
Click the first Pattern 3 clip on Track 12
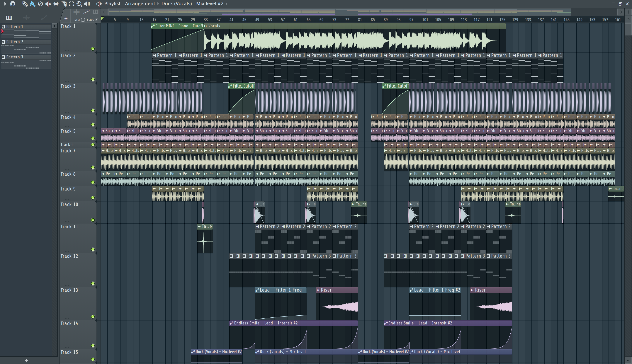pos(320,270)
